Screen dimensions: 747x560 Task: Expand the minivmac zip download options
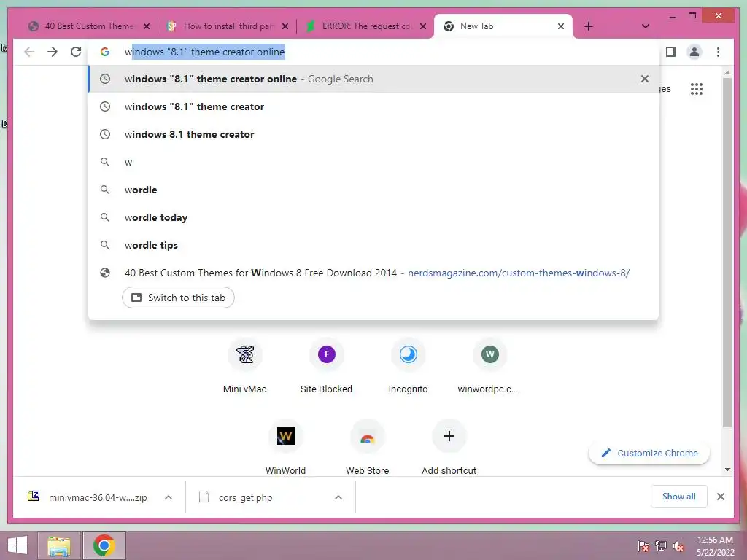point(169,497)
